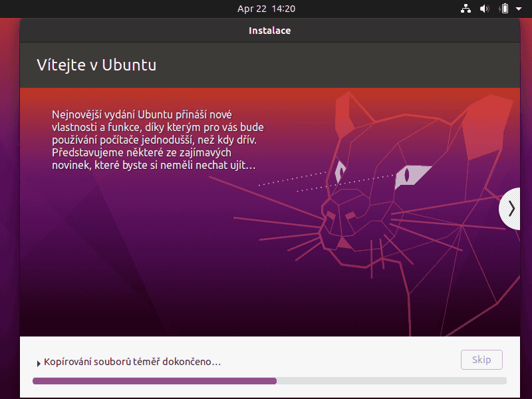Click the volume speaker icon

(x=485, y=9)
